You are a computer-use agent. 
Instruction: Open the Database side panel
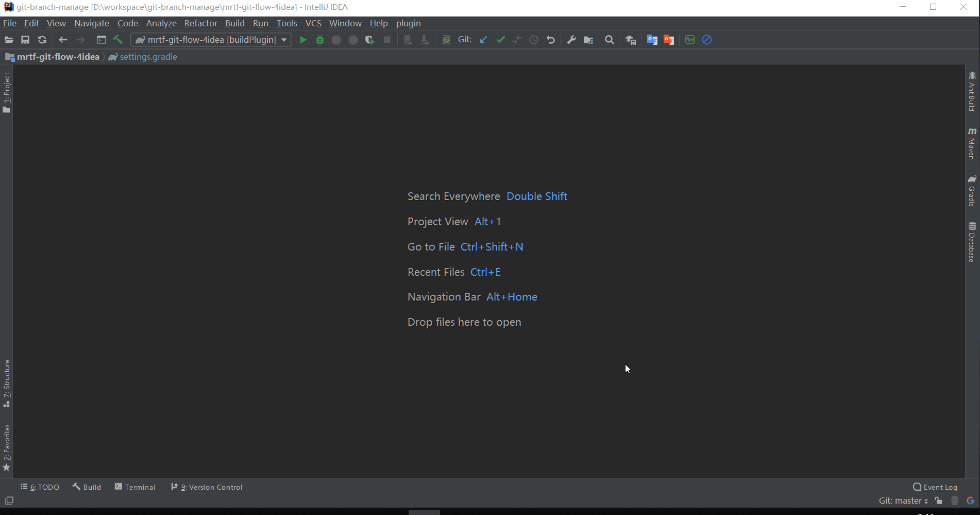pyautogui.click(x=972, y=242)
